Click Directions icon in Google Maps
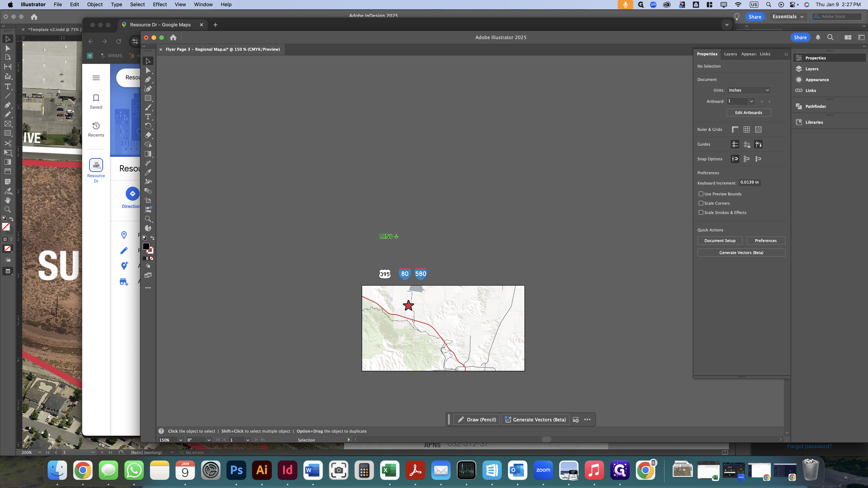 132,194
